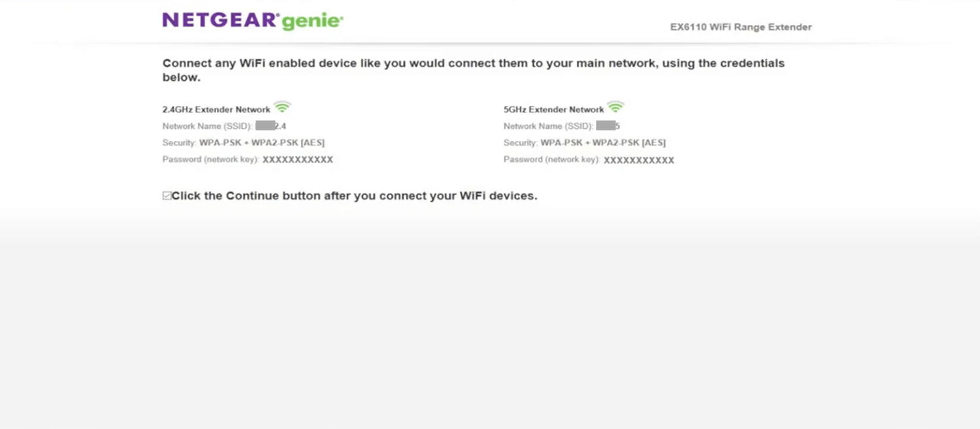Viewport: 980px width, 429px height.
Task: Click the NETGEAR genie logo
Action: point(252,20)
